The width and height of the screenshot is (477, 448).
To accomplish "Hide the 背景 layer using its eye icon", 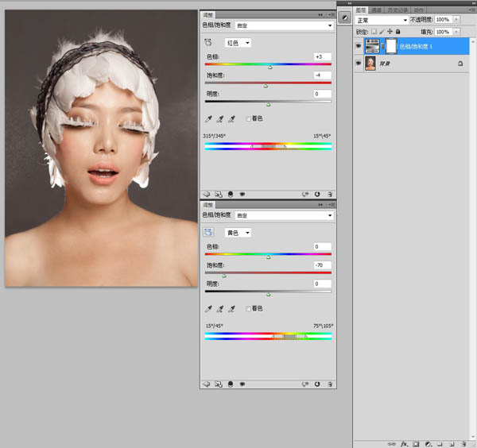I will point(359,64).
